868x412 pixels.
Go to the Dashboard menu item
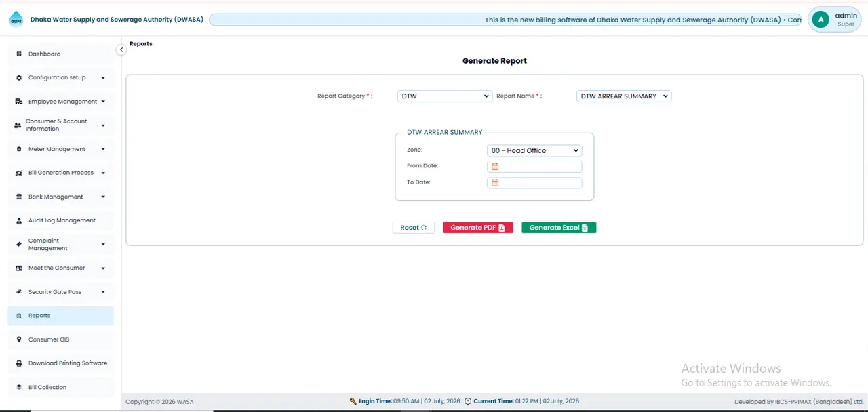point(61,54)
